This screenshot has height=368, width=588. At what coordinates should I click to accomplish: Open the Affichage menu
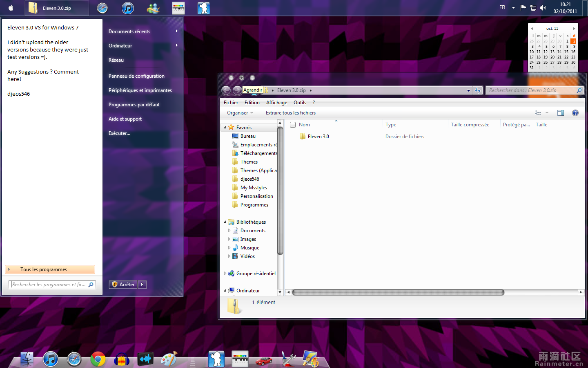coord(276,103)
